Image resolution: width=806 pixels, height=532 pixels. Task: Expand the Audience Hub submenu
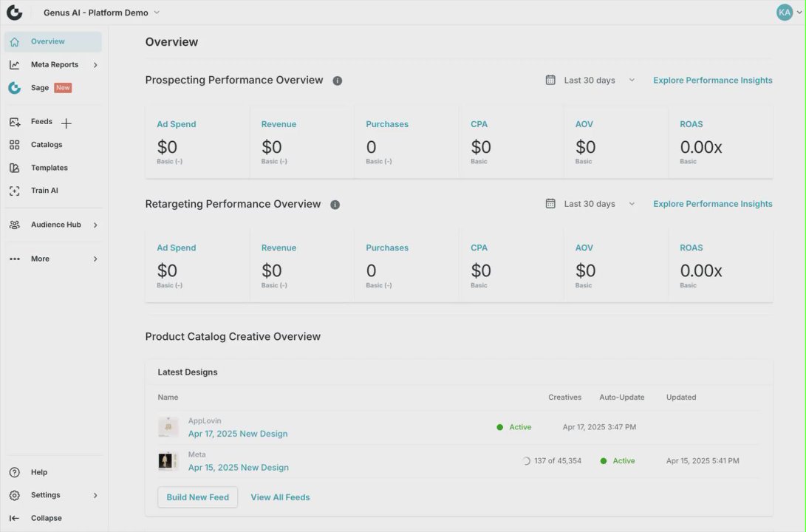pos(95,225)
